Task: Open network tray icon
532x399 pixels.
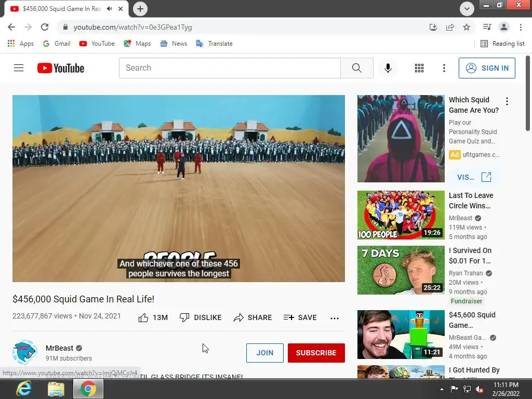Action: click(x=467, y=389)
